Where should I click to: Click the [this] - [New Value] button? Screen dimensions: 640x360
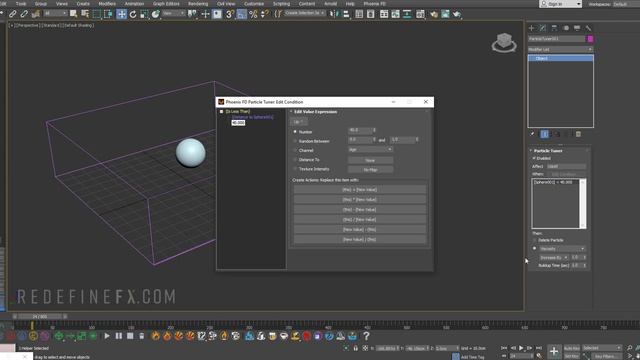point(360,210)
